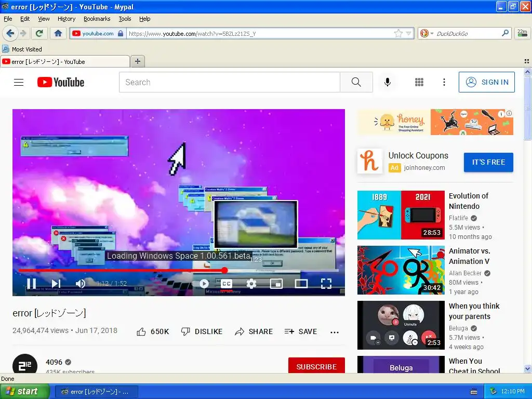The width and height of the screenshot is (532, 399).
Task: Bookmark this page with the star icon
Action: [x=398, y=33]
